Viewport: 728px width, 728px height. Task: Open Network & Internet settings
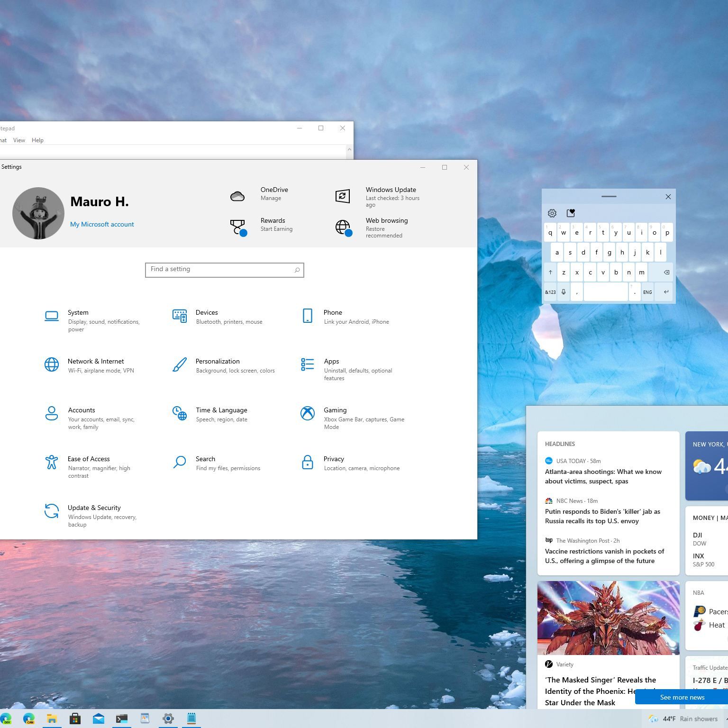tap(90, 365)
